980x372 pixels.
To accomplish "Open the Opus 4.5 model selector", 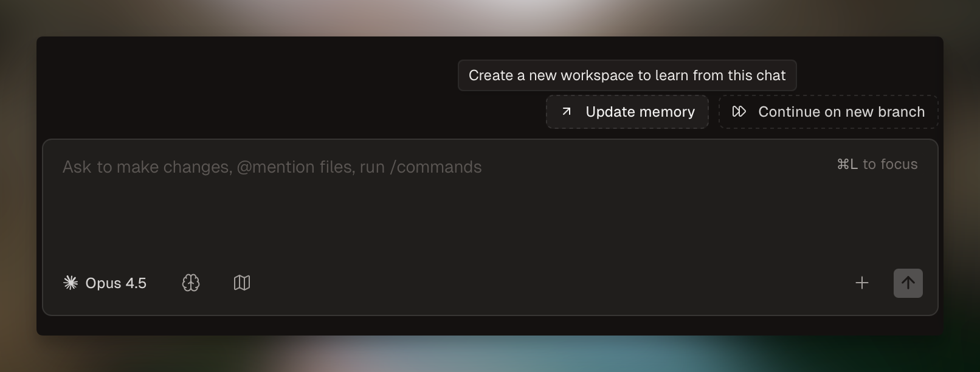I will (x=105, y=283).
